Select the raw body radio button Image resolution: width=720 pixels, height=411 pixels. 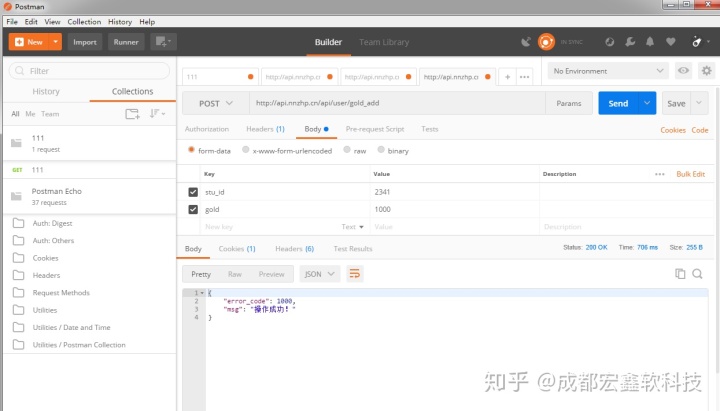pyautogui.click(x=347, y=150)
